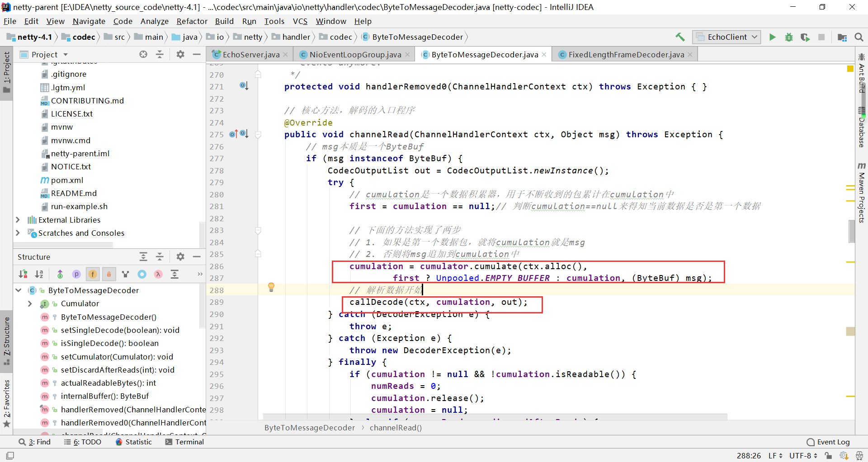The width and height of the screenshot is (868, 462).
Task: Close the ByteToMessageDecoder.java tab
Action: pos(544,54)
